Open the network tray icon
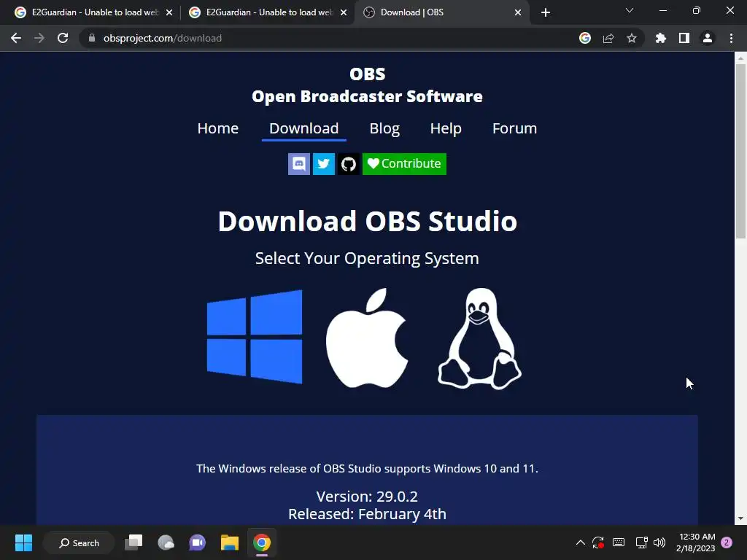Screen dimensions: 747x560 pos(641,542)
